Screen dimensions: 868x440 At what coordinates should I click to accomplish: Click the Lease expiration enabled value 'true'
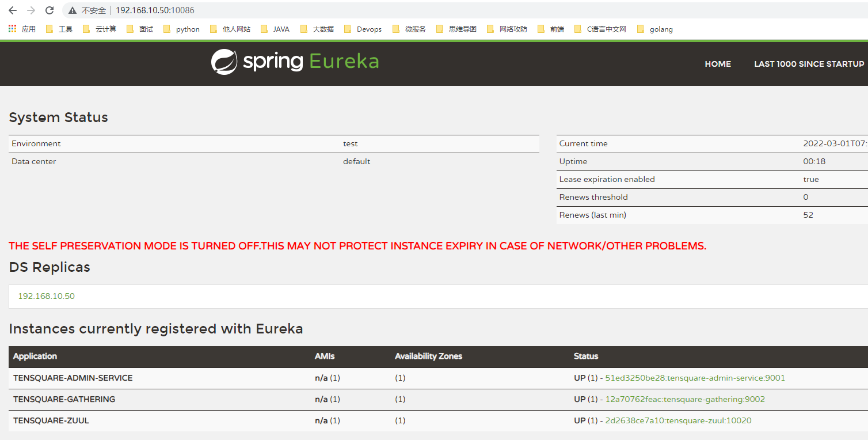(x=811, y=179)
